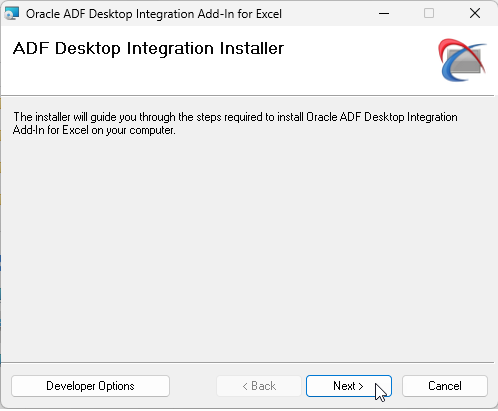Click the window title 'Oracle ADF Desktop Integration Add-In for Excel'
498x411 pixels.
point(154,14)
